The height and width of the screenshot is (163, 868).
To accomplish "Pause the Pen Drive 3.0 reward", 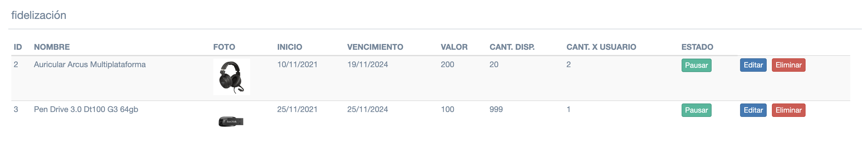I will [x=696, y=110].
